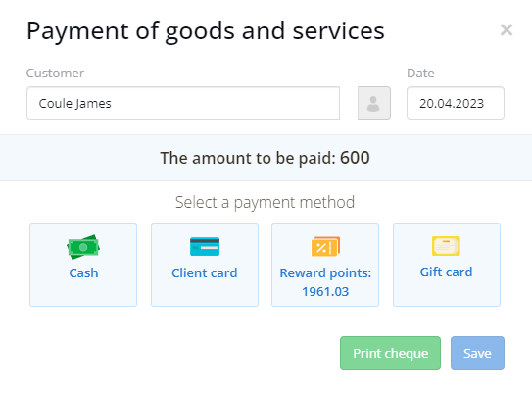Select the Client card text label
This screenshot has width=532, height=396.
click(x=204, y=272)
